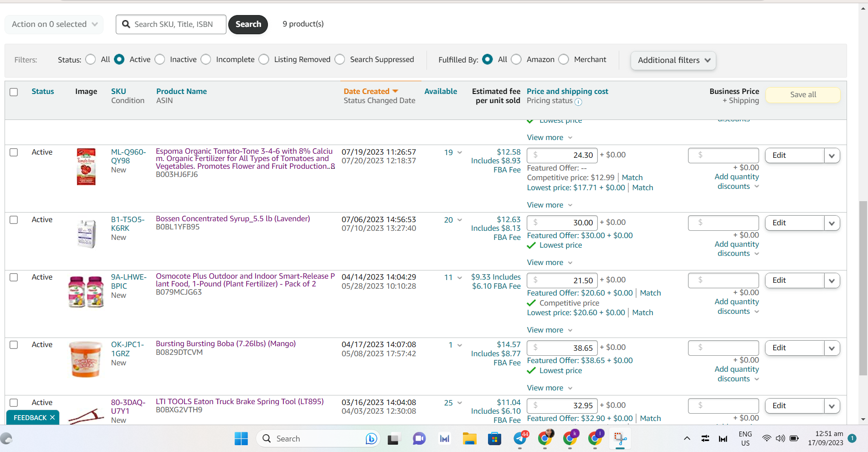
Task: Match the $12.99 competitive price for Espoma
Action: coord(632,177)
